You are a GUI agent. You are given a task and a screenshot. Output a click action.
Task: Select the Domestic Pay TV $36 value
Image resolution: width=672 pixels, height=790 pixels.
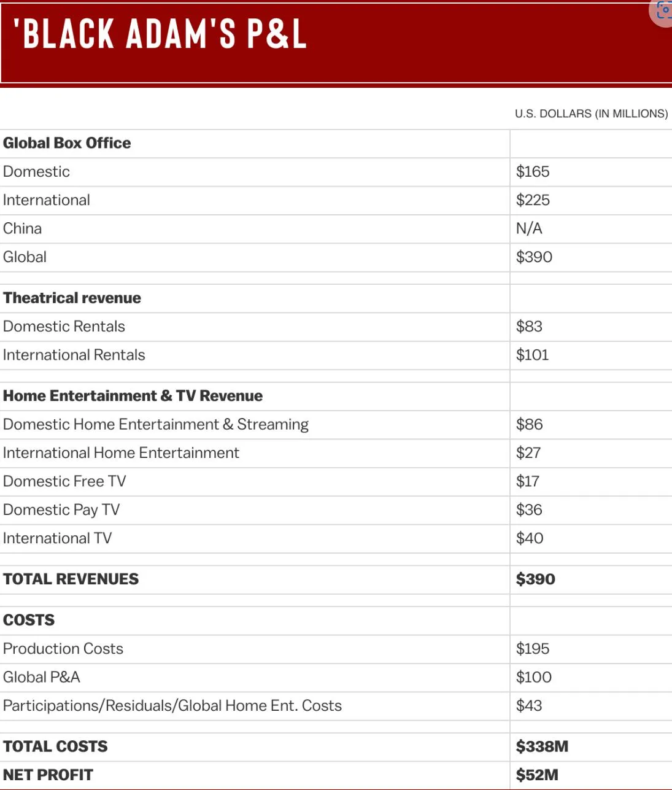click(x=529, y=510)
